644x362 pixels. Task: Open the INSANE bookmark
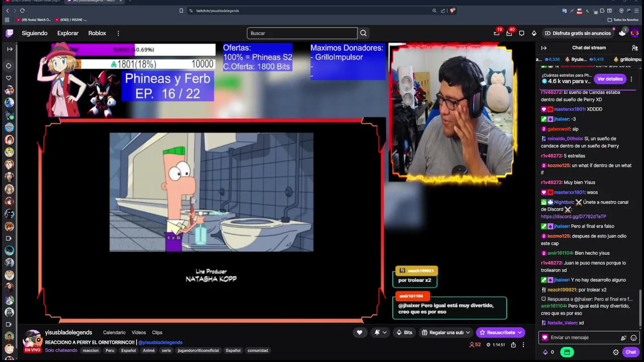click(71, 20)
